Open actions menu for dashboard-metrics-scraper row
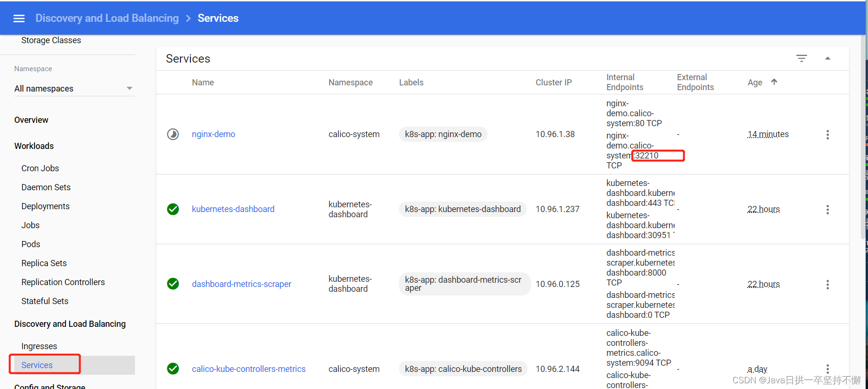Image resolution: width=868 pixels, height=389 pixels. point(828,285)
